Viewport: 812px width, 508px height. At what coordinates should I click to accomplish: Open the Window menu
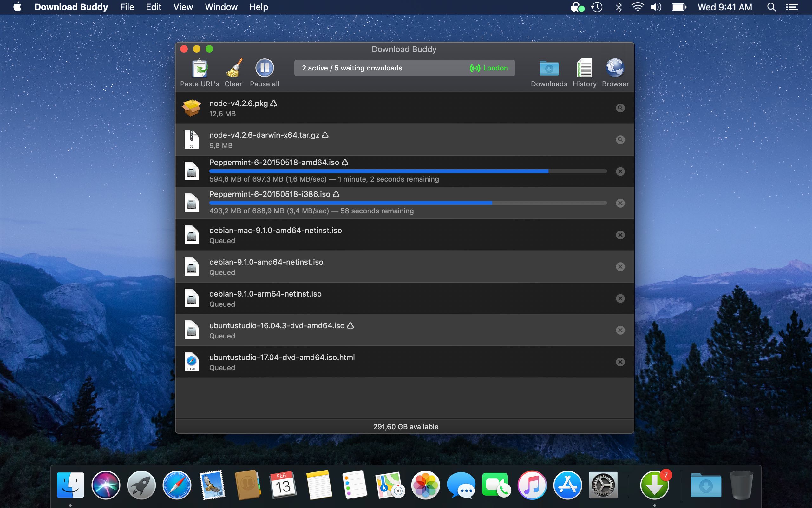pos(221,7)
